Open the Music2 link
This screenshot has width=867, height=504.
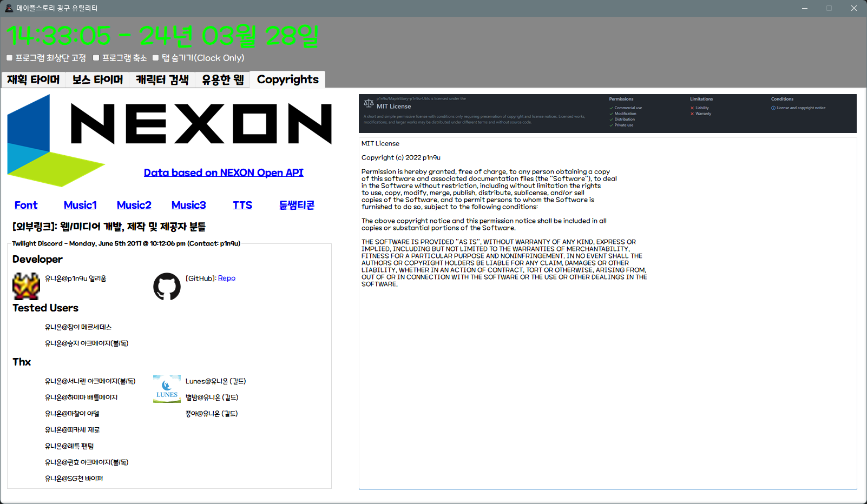click(x=134, y=205)
